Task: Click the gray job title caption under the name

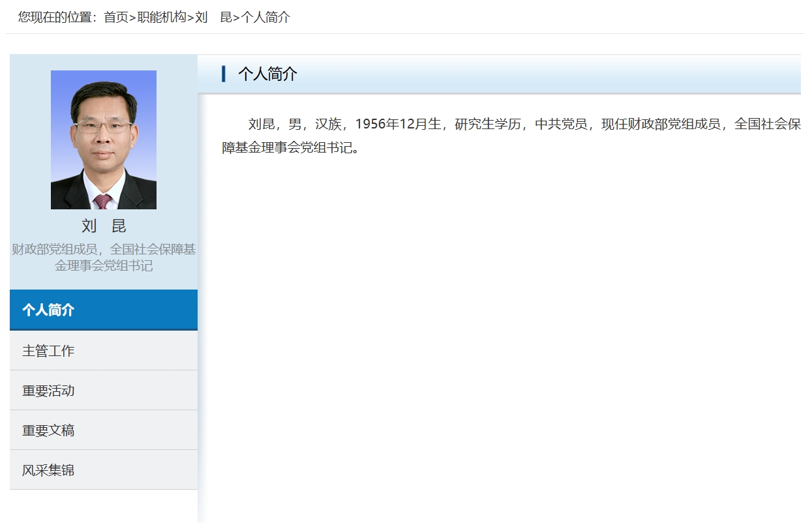Action: pos(104,257)
